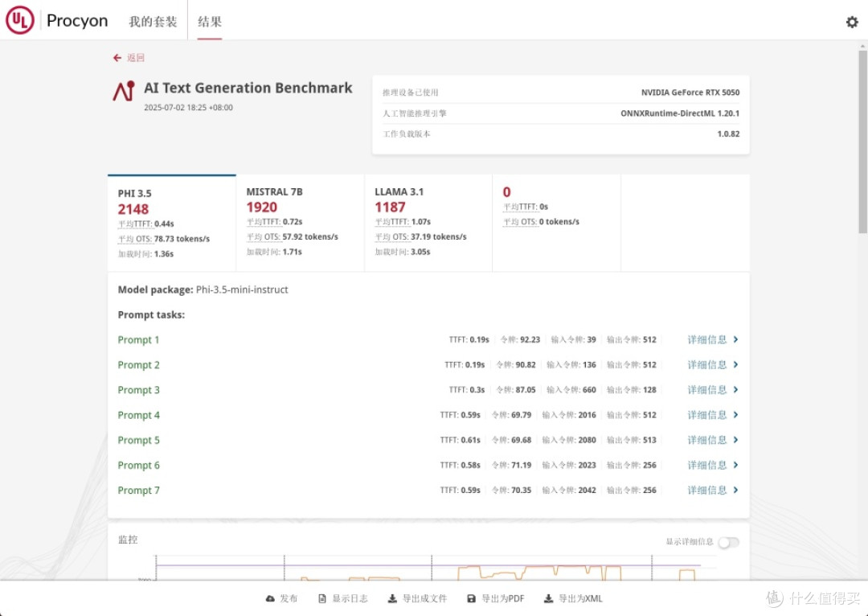The width and height of the screenshot is (868, 616).
Task: Click the Prompt 3 label
Action: [138, 390]
